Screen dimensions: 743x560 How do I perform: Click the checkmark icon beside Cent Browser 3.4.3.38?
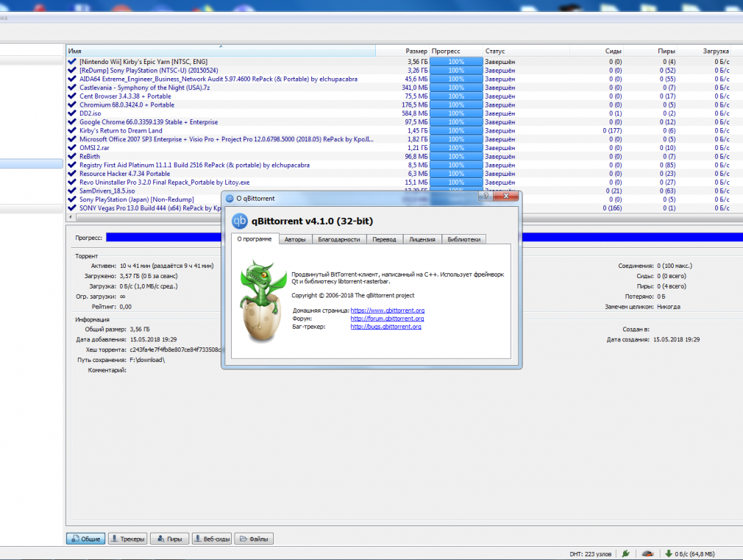72,96
